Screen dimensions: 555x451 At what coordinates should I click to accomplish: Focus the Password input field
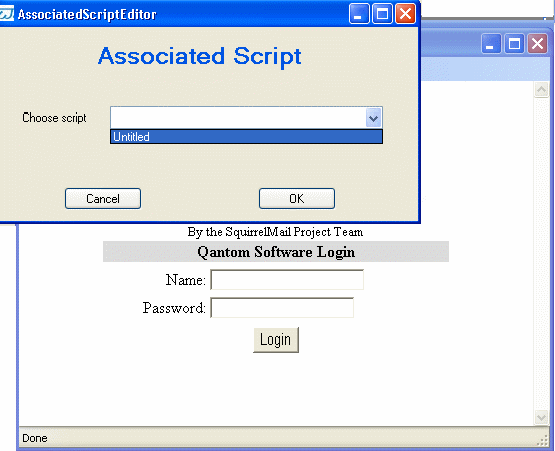click(282, 308)
